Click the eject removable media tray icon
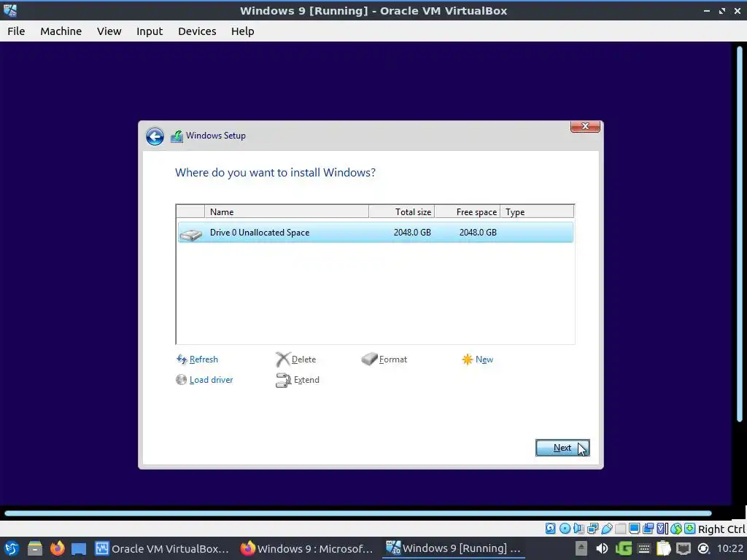Screen dimensions: 747x560 (x=581, y=548)
